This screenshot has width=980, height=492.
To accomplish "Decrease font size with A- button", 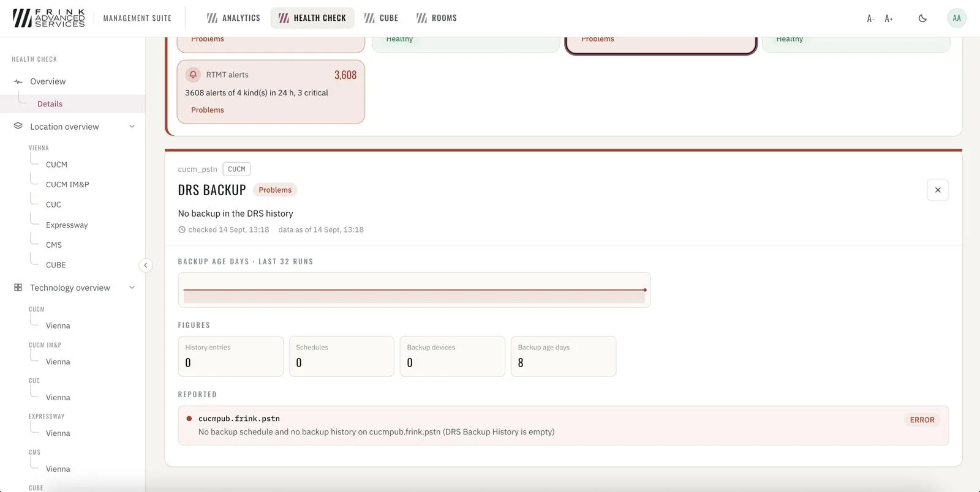I will 870,18.
